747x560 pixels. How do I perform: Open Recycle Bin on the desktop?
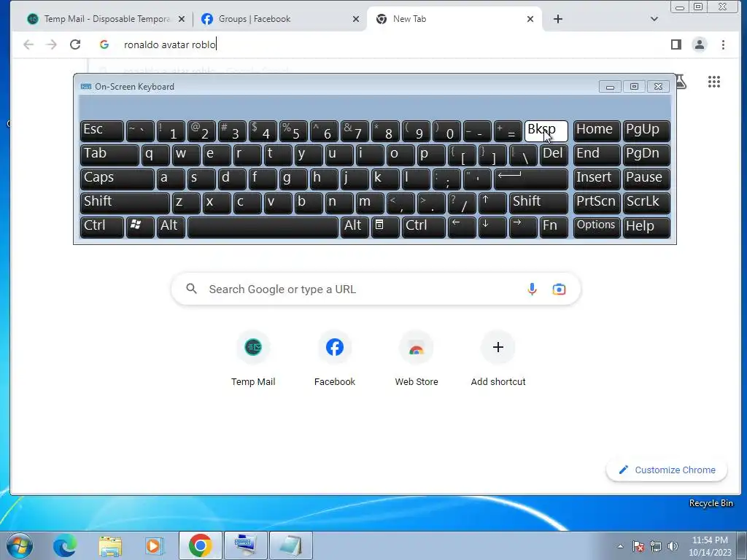(711, 503)
